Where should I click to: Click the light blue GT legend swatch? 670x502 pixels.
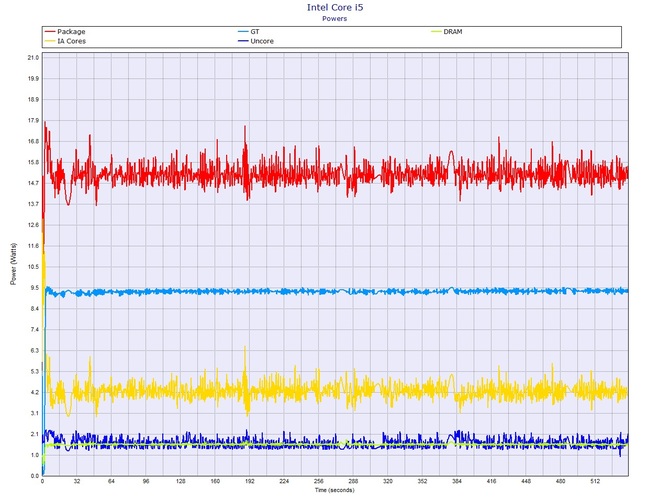[x=243, y=32]
